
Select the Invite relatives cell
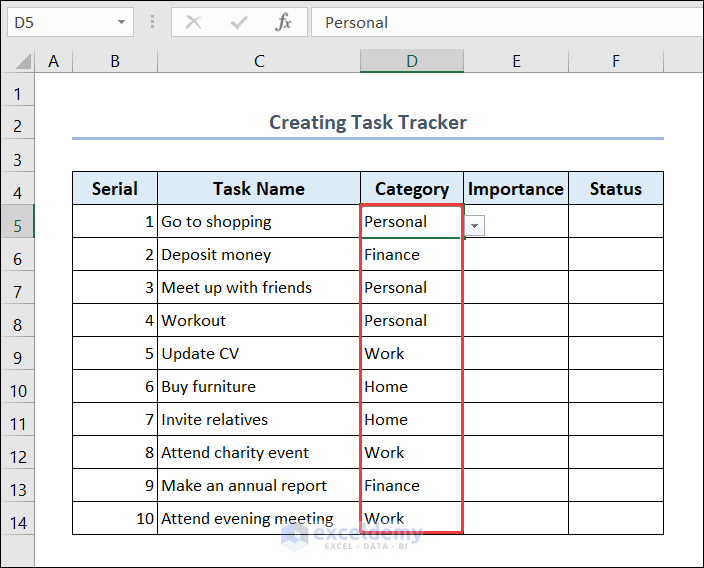259,419
